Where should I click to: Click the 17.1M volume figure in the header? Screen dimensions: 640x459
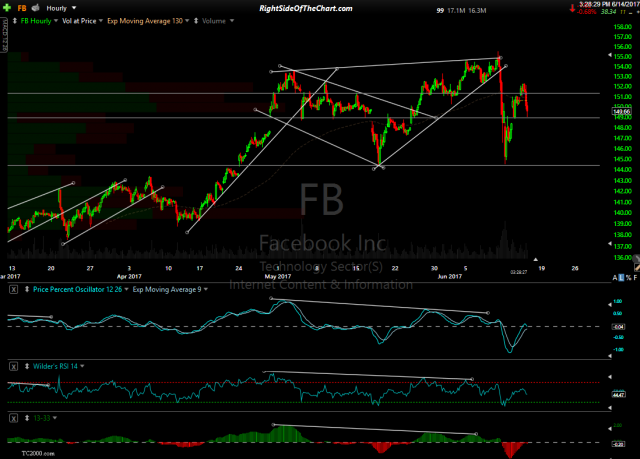point(456,11)
